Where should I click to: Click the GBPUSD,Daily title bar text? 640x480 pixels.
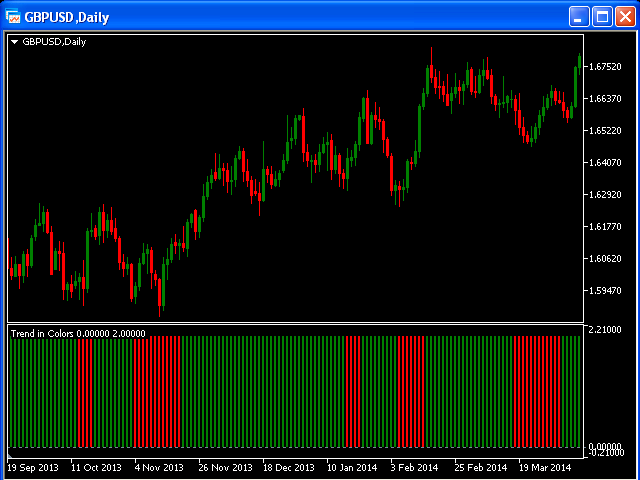(67, 18)
